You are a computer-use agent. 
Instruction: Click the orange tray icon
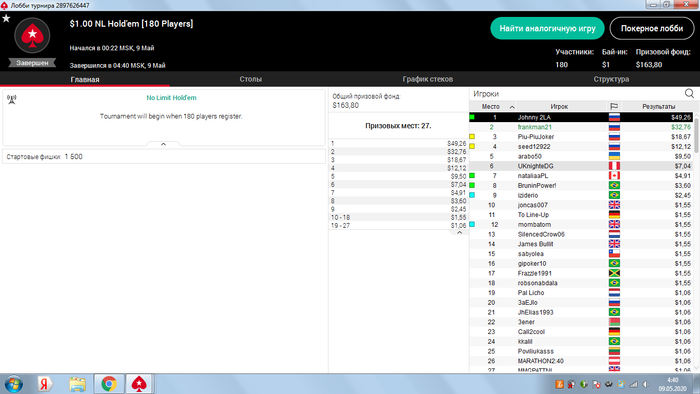(559, 384)
